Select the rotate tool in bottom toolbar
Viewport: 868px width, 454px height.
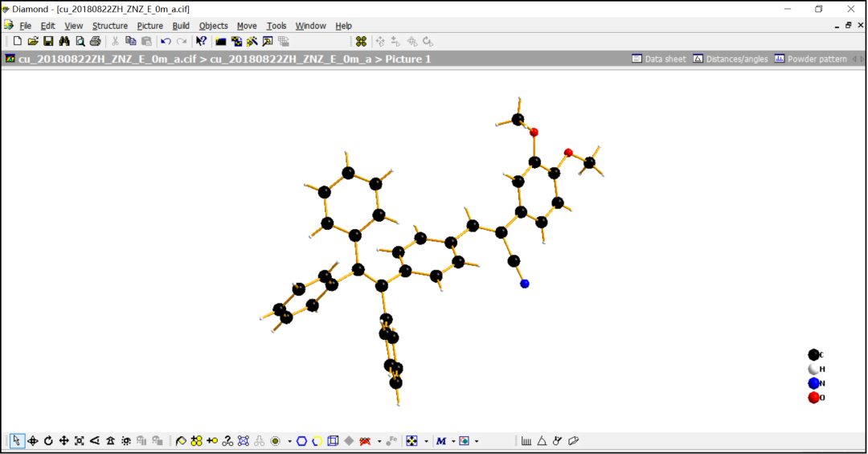(48, 441)
